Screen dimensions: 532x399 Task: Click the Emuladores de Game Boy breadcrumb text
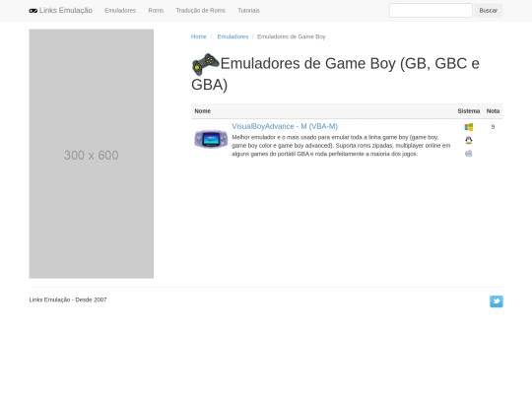pos(292,36)
